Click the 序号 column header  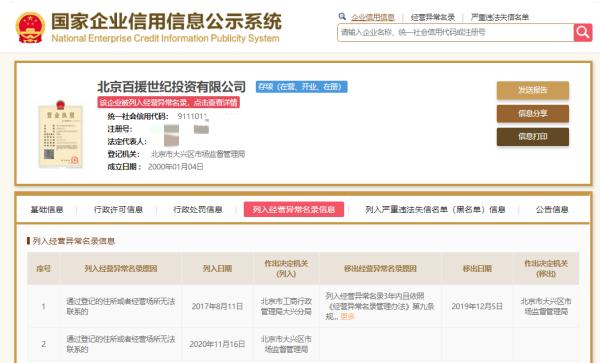[x=43, y=269]
